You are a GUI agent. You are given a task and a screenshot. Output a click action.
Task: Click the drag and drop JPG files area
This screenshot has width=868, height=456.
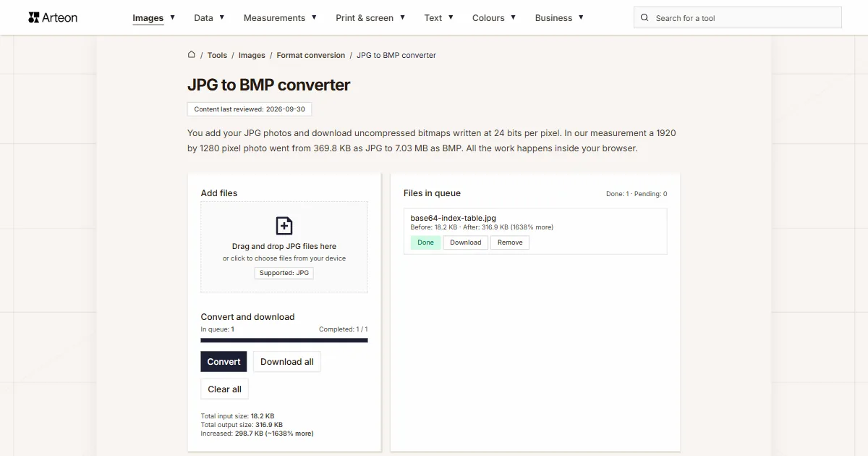pos(284,247)
